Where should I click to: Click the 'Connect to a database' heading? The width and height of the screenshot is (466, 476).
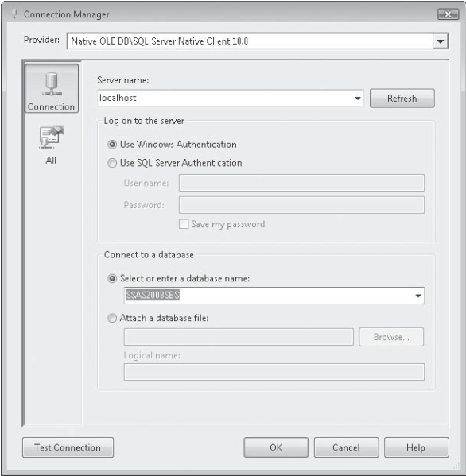tap(149, 255)
